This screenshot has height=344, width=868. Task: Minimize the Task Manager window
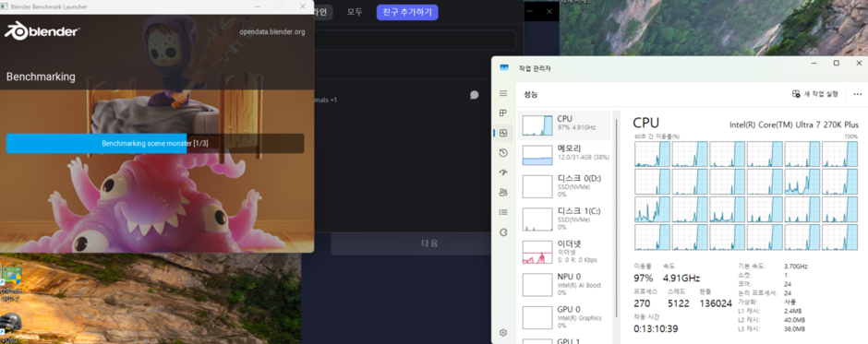814,63
